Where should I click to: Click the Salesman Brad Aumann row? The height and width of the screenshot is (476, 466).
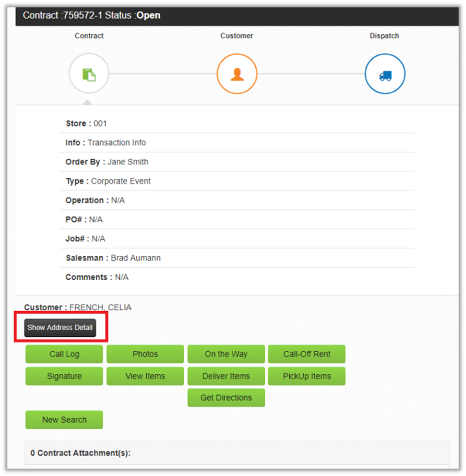[x=136, y=258]
